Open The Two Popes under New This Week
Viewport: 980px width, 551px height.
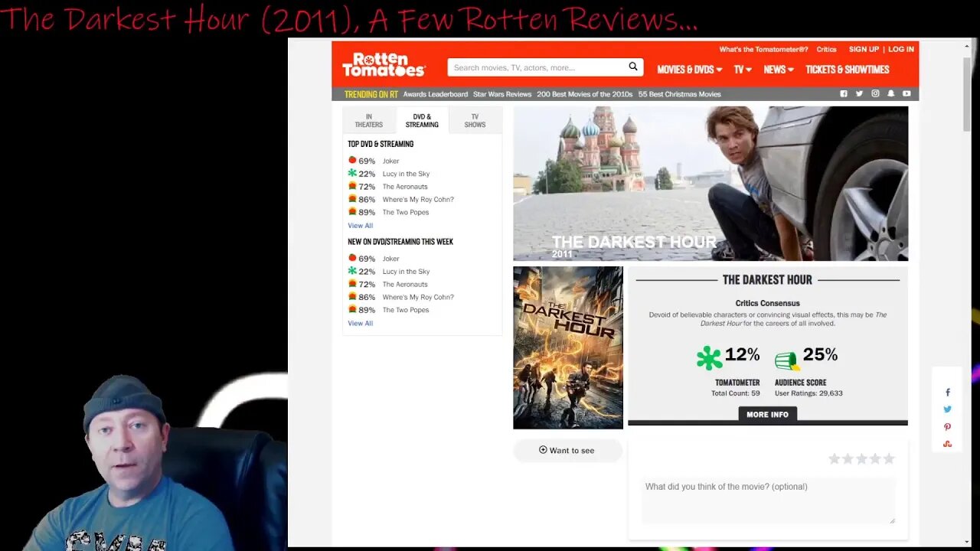pos(406,310)
